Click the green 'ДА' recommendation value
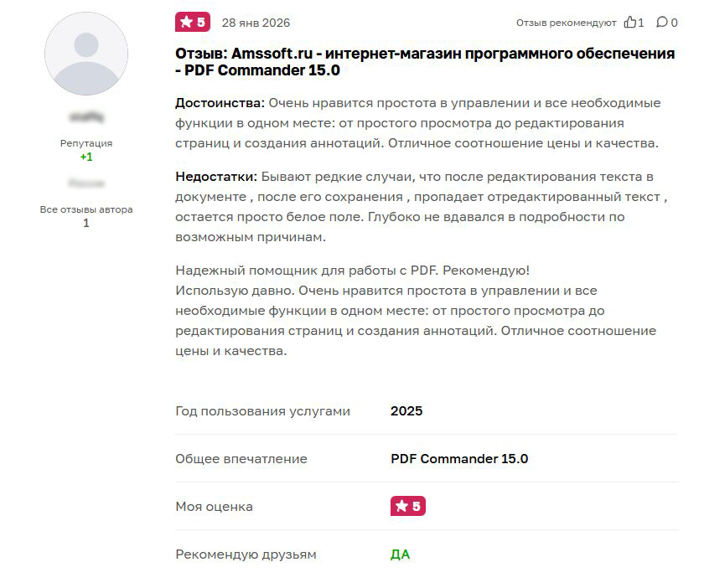The width and height of the screenshot is (704, 588). click(400, 554)
